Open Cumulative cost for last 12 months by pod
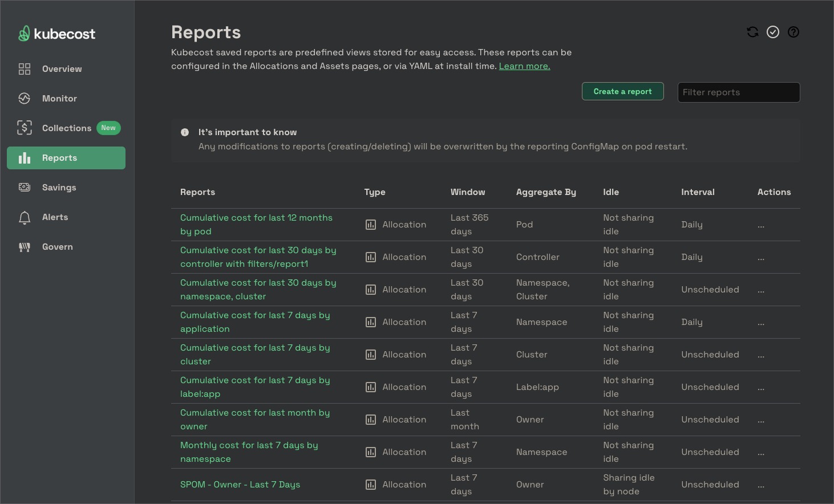This screenshot has width=834, height=504. [x=256, y=225]
